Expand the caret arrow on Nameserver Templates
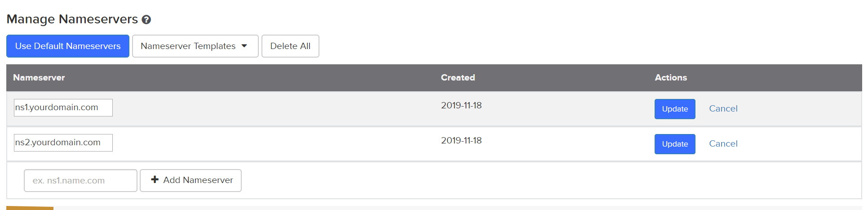868x210 pixels. pyautogui.click(x=244, y=46)
